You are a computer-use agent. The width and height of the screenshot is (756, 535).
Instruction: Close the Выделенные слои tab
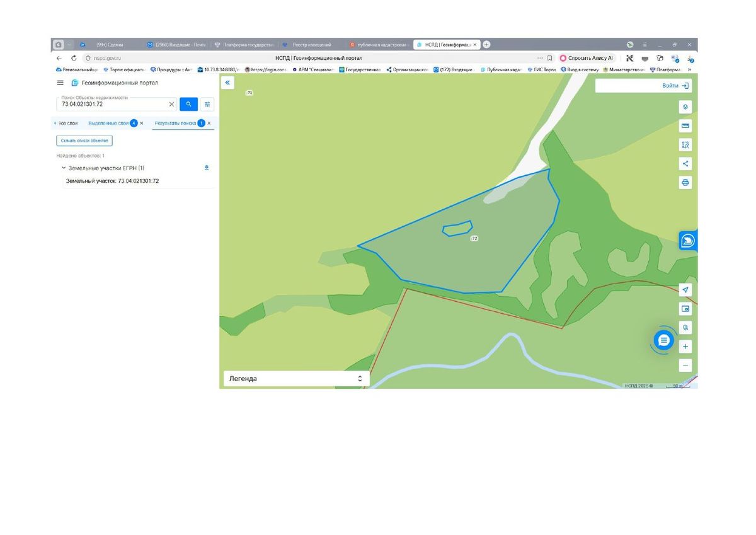point(142,124)
